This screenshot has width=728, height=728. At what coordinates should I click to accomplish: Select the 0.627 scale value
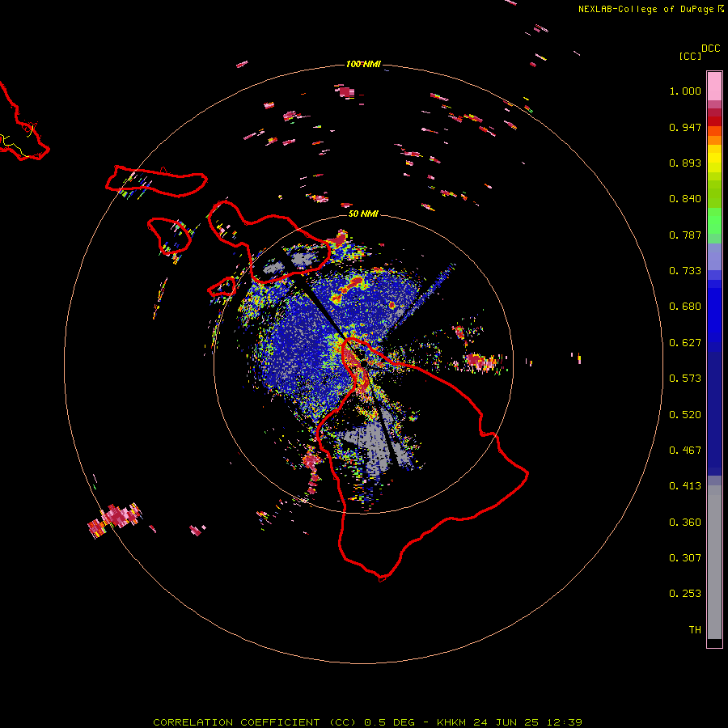tap(685, 343)
